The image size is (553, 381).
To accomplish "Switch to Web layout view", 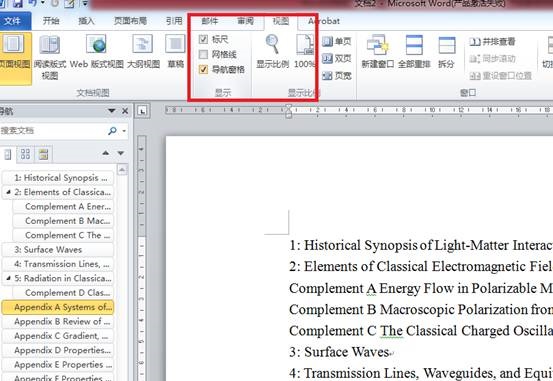I will [x=97, y=52].
